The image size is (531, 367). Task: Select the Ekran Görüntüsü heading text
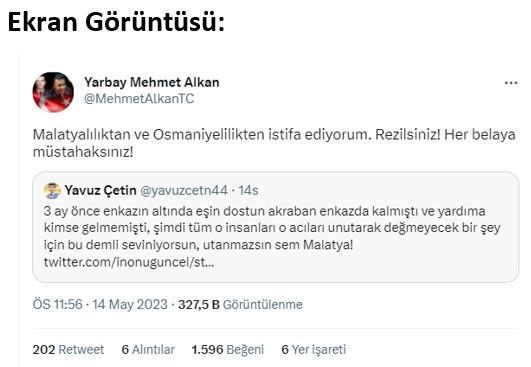pyautogui.click(x=116, y=22)
